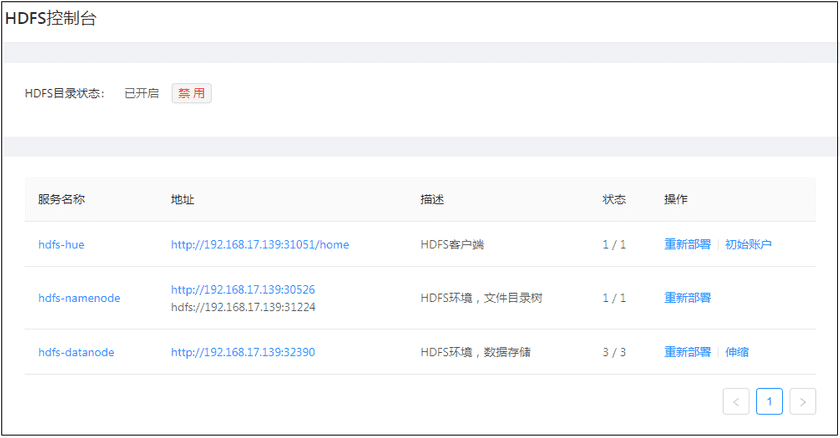Screen dimensions: 840x438
Task: Click 重新部署 for hdfs-namenode
Action: 687,298
